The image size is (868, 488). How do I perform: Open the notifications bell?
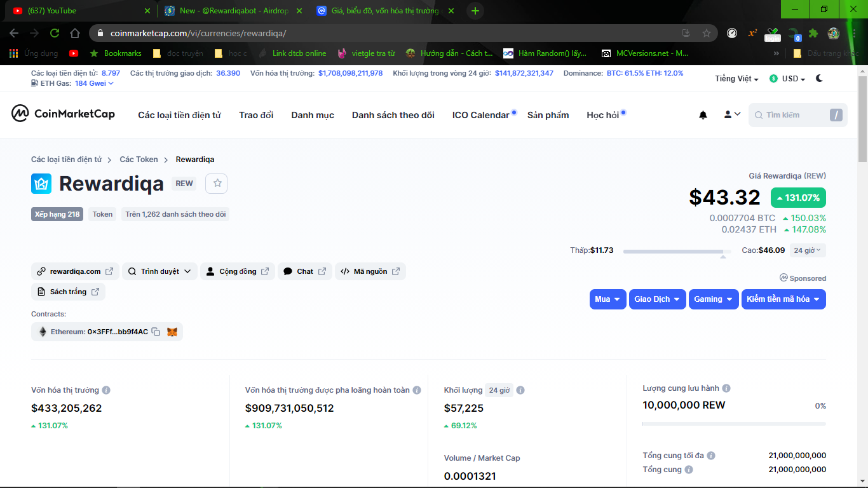pyautogui.click(x=703, y=115)
